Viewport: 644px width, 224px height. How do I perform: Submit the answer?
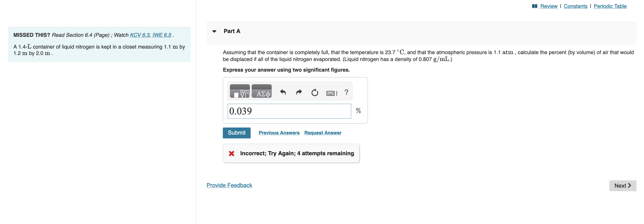[x=237, y=133]
